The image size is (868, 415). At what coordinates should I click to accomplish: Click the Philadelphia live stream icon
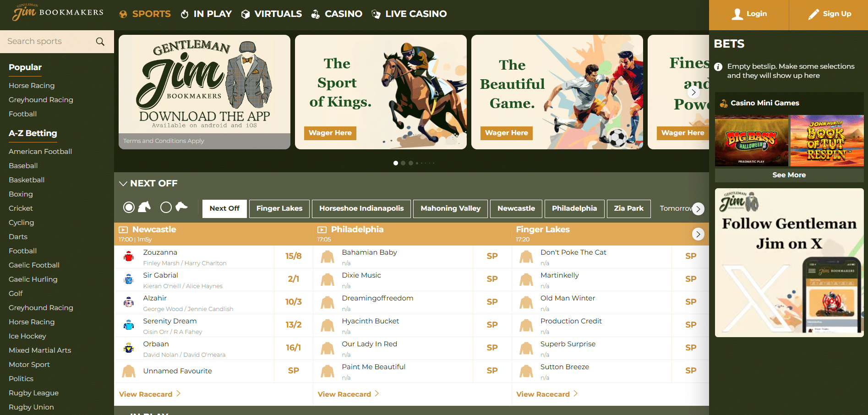coord(322,230)
